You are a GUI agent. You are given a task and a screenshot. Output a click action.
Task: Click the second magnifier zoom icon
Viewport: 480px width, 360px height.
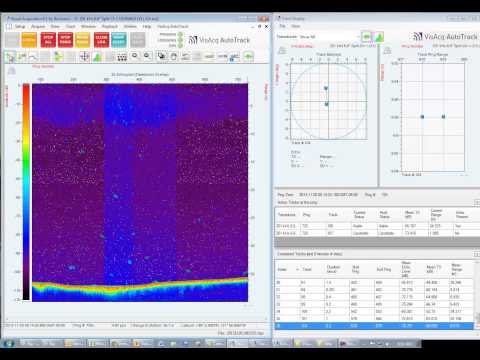coord(147,56)
